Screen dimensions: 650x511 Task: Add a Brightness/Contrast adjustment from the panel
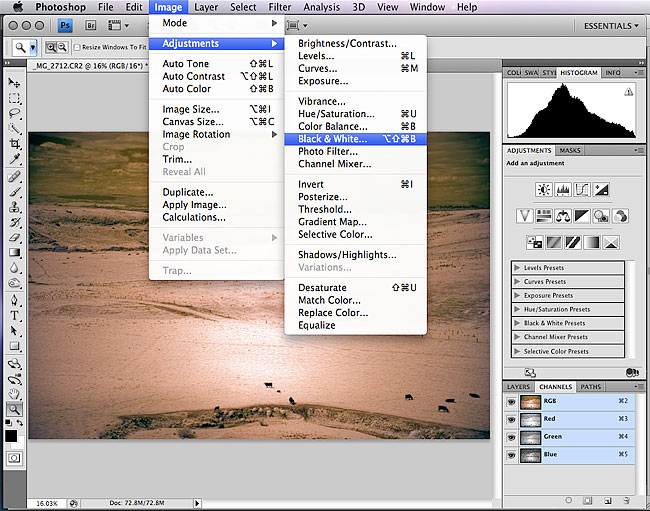pos(543,189)
